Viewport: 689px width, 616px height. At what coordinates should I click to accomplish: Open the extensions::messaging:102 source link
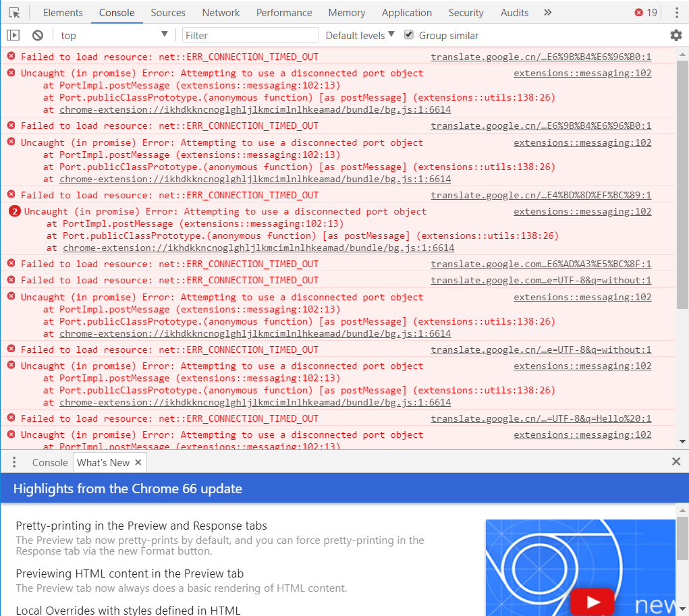(583, 73)
